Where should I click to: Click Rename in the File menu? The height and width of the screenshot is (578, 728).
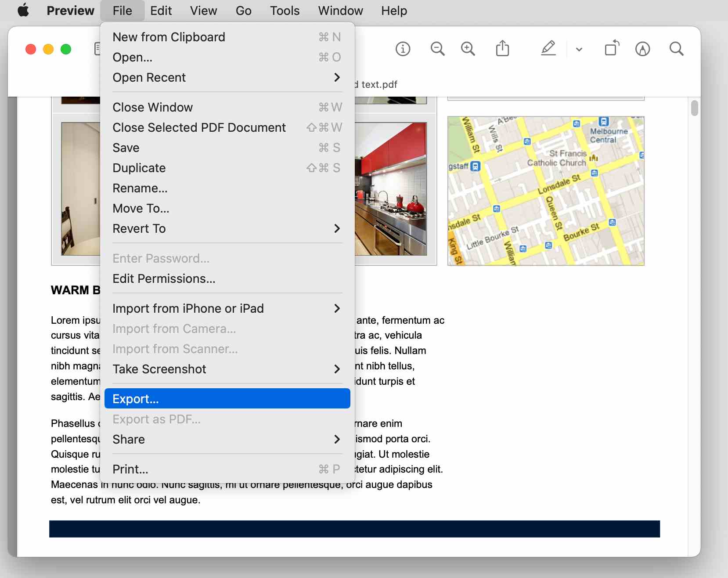140,188
